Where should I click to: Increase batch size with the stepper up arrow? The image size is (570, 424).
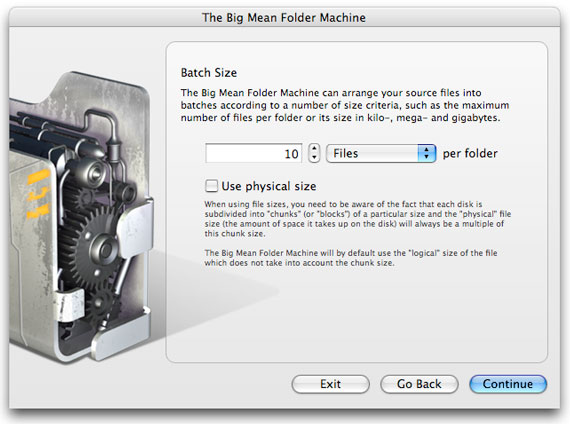[314, 148]
